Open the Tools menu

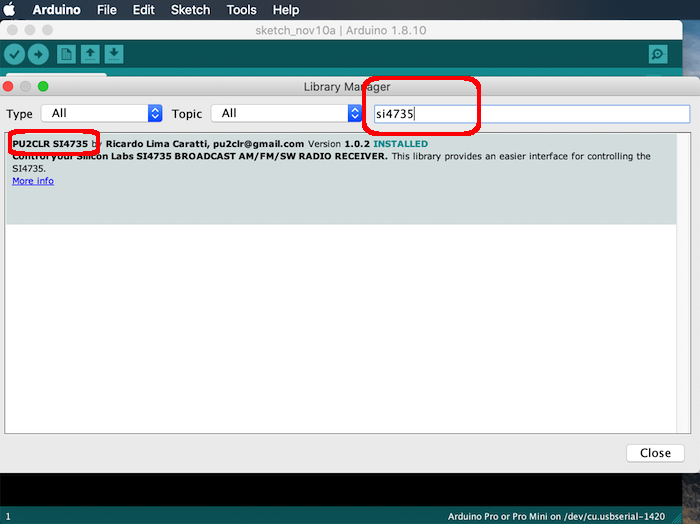click(241, 9)
